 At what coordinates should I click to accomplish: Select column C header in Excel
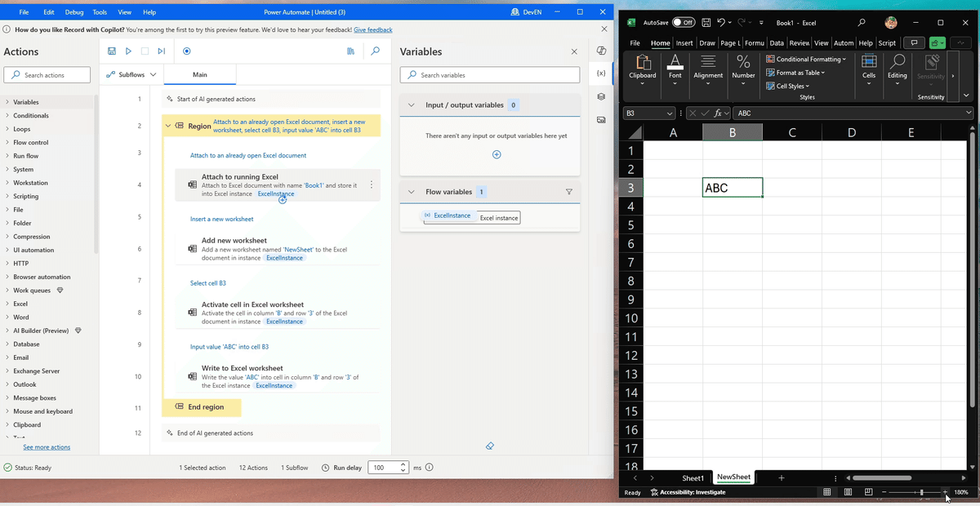click(792, 132)
